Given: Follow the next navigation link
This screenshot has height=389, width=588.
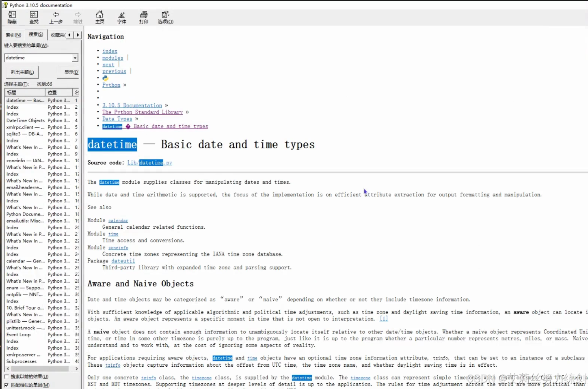Looking at the screenshot, I should coord(108,64).
